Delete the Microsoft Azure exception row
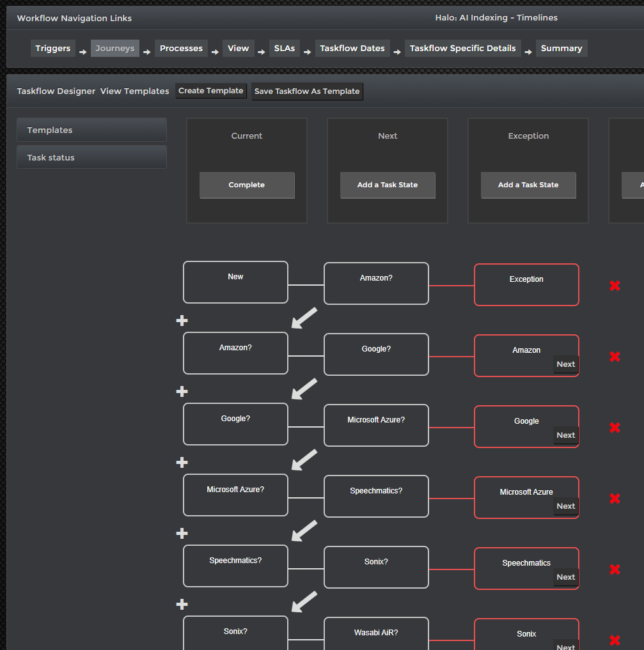The image size is (644, 650). tap(615, 499)
